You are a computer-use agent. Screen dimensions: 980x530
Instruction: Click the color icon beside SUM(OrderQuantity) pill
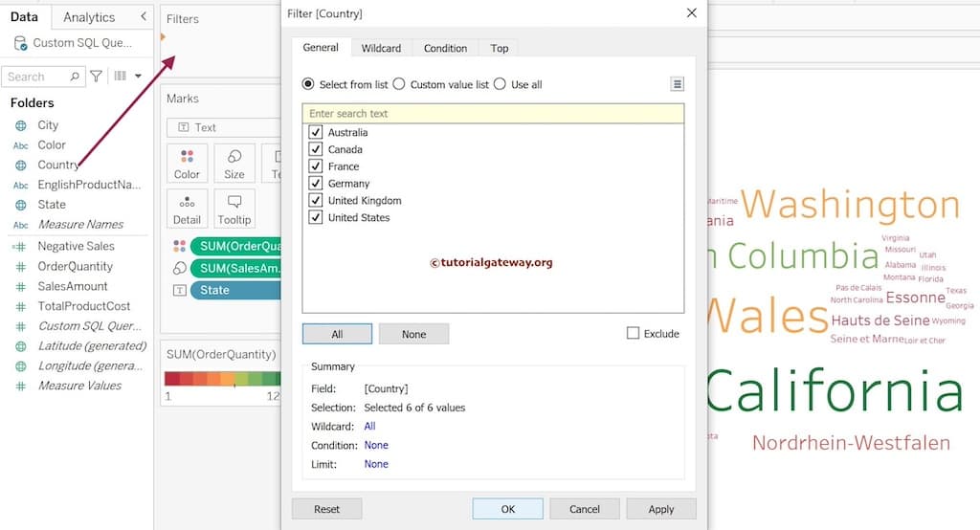pyautogui.click(x=179, y=246)
